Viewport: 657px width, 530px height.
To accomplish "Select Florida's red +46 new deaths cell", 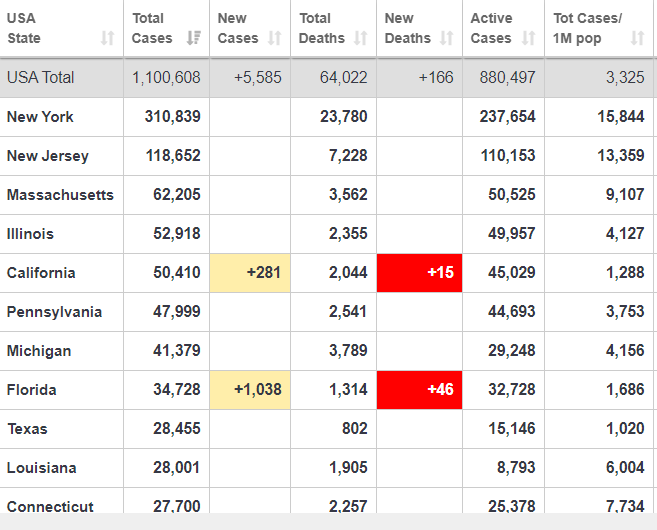I will click(419, 390).
